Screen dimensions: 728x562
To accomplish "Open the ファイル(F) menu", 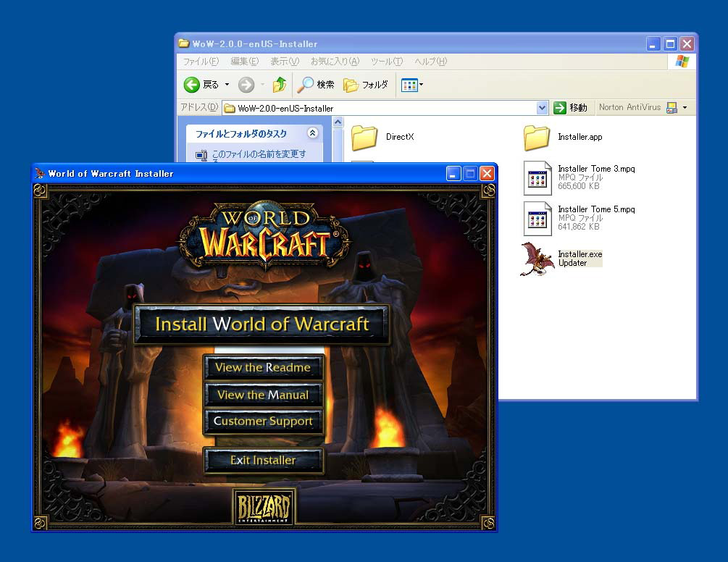I will click(x=201, y=62).
